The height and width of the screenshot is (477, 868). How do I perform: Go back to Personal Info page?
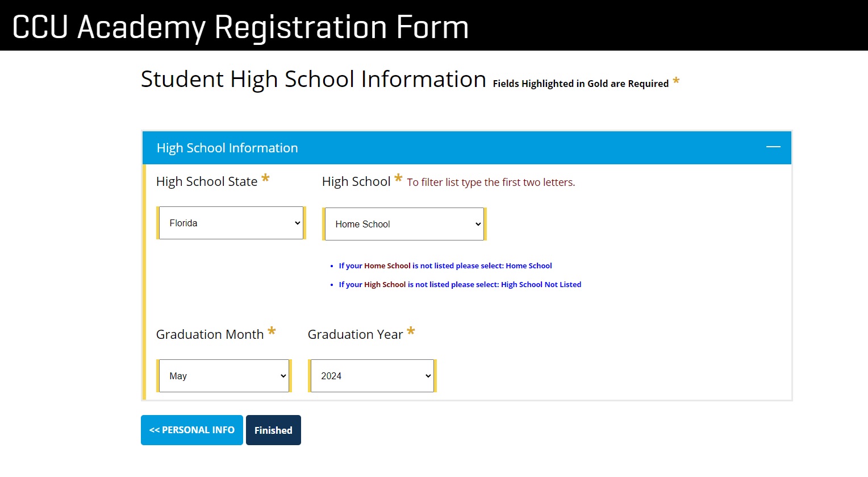[x=192, y=430]
